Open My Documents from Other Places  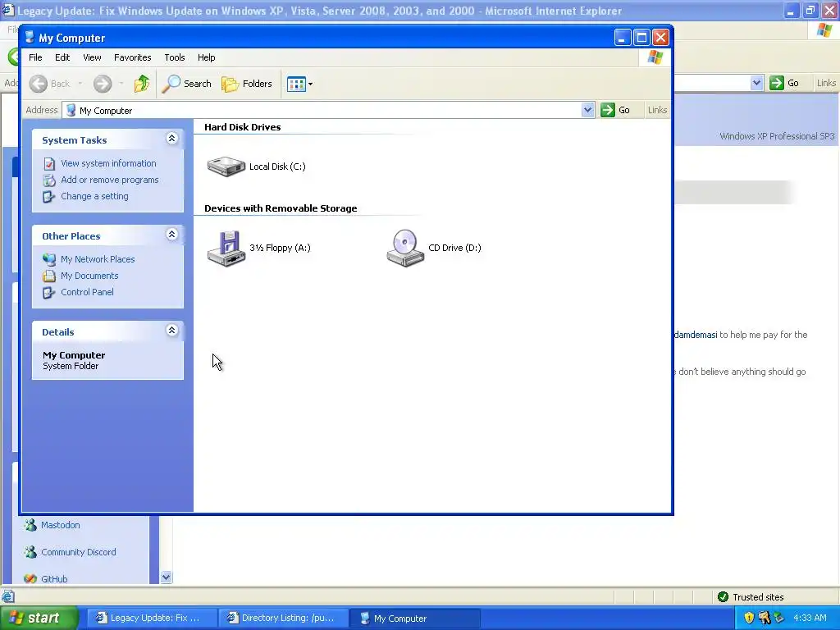pyautogui.click(x=89, y=276)
